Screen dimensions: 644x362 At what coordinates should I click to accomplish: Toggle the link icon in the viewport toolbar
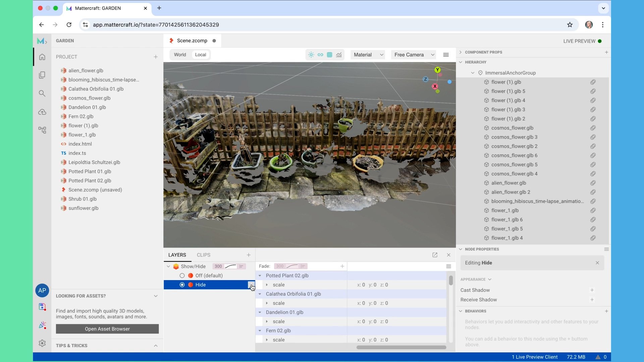pyautogui.click(x=320, y=55)
